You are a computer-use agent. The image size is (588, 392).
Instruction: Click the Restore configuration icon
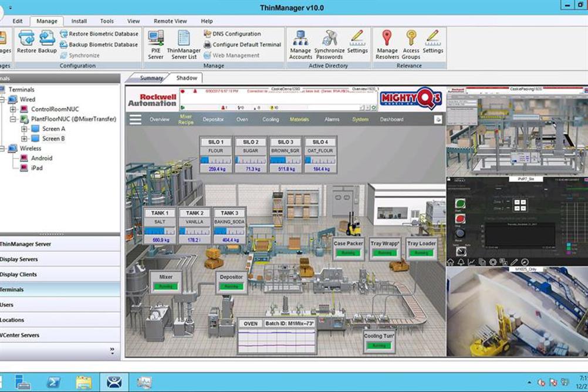point(26,42)
